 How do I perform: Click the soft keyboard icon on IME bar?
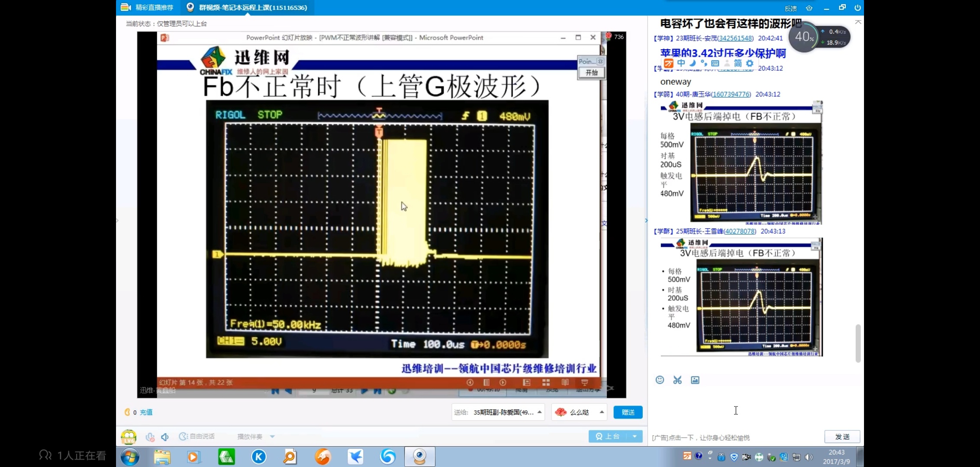coord(715,64)
